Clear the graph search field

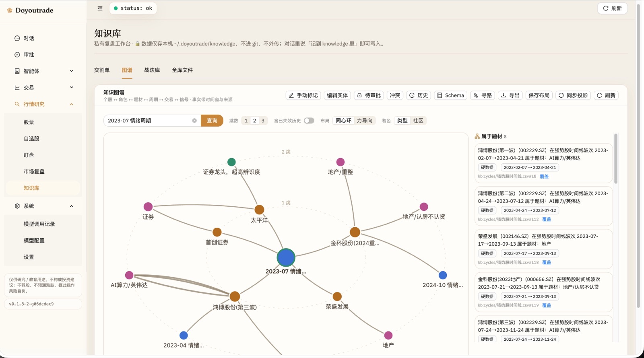[194, 121]
